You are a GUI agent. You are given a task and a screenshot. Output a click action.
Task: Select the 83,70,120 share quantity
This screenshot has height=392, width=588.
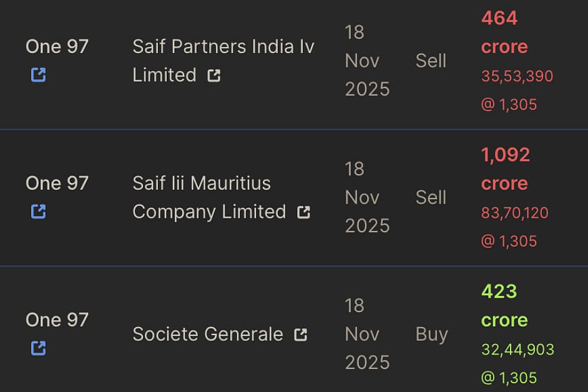(x=514, y=213)
